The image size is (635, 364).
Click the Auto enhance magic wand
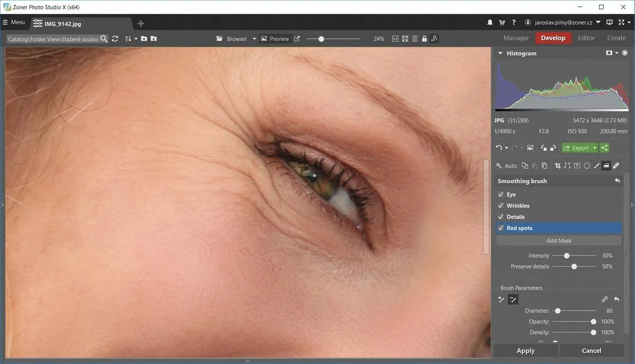[x=500, y=166]
